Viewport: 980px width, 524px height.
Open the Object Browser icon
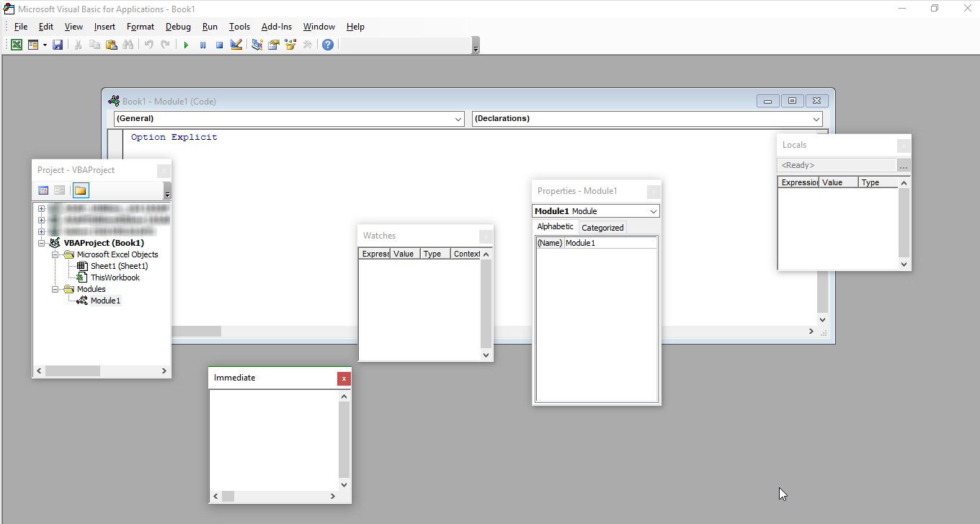click(290, 45)
